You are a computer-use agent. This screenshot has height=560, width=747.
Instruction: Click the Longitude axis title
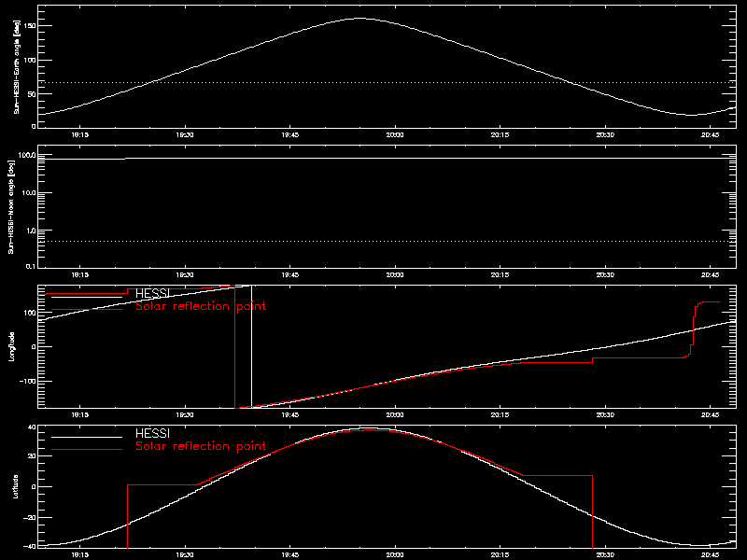tap(11, 346)
